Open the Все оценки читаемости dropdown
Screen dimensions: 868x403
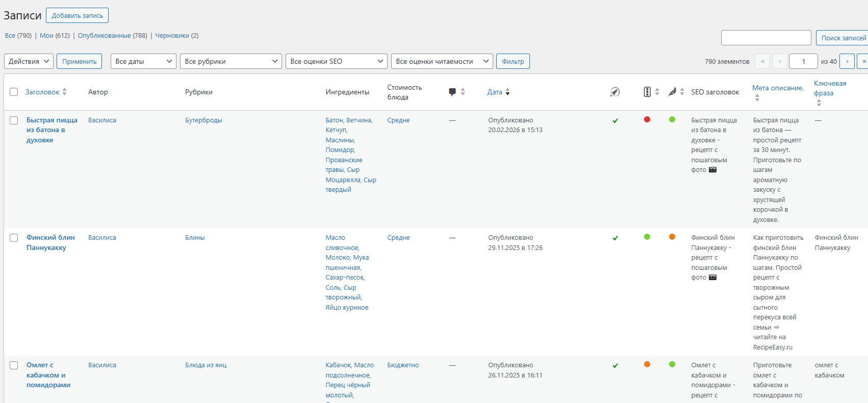442,61
